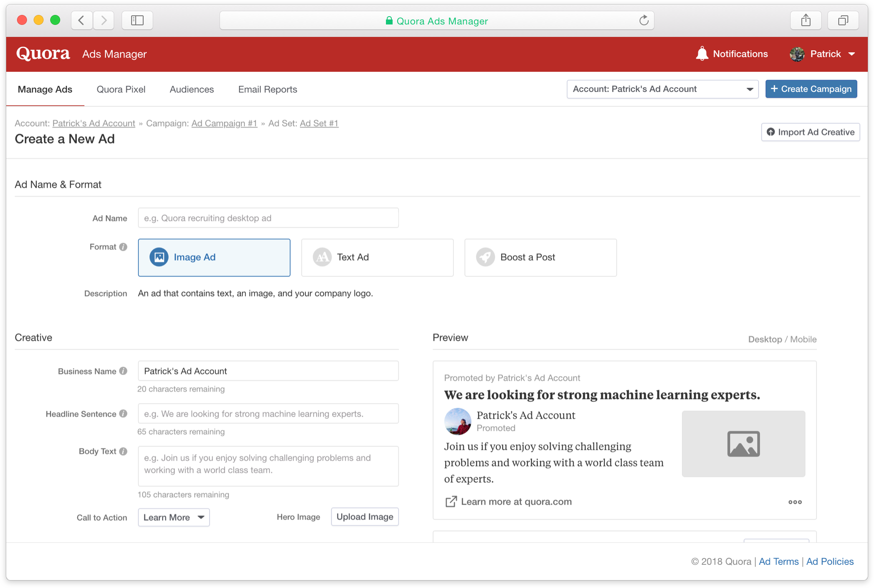Click the Format info icon

123,247
